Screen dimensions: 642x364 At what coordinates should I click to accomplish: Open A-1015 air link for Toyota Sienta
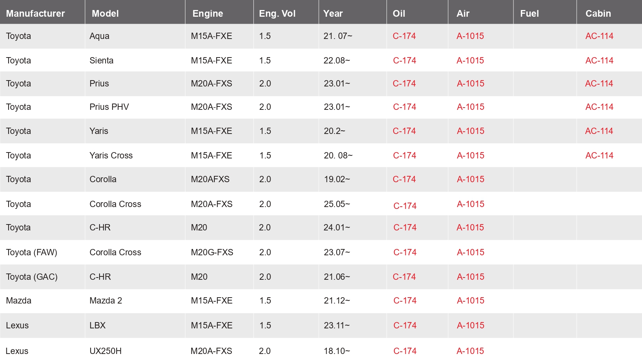pos(470,60)
